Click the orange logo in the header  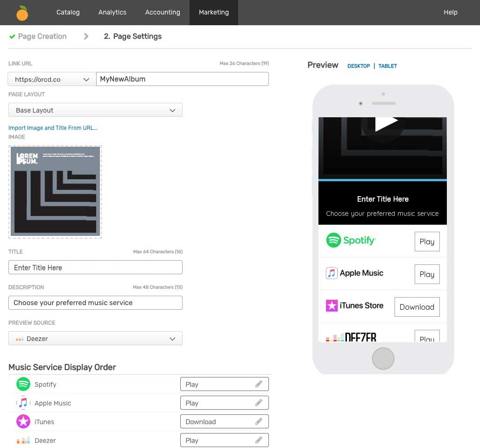click(22, 13)
